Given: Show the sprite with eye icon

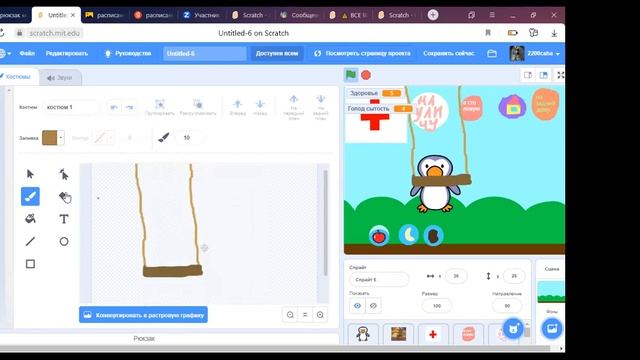Looking at the screenshot, I should pyautogui.click(x=357, y=306).
